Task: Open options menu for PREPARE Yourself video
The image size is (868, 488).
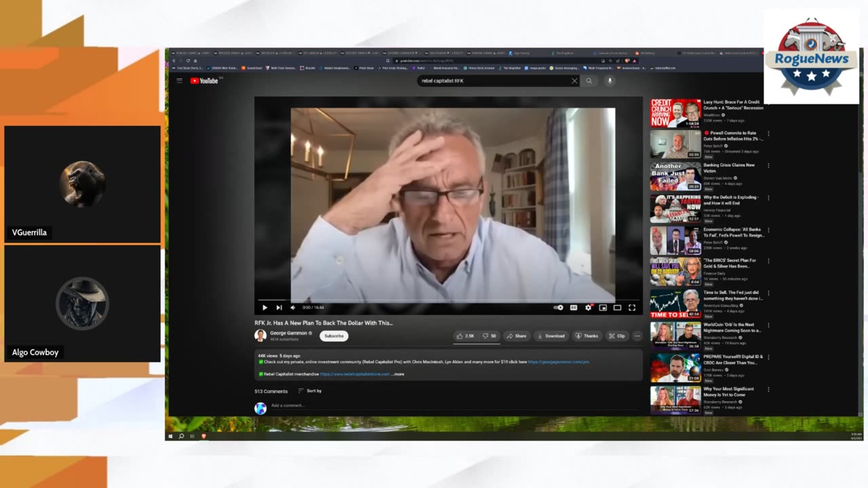Action: (768, 357)
